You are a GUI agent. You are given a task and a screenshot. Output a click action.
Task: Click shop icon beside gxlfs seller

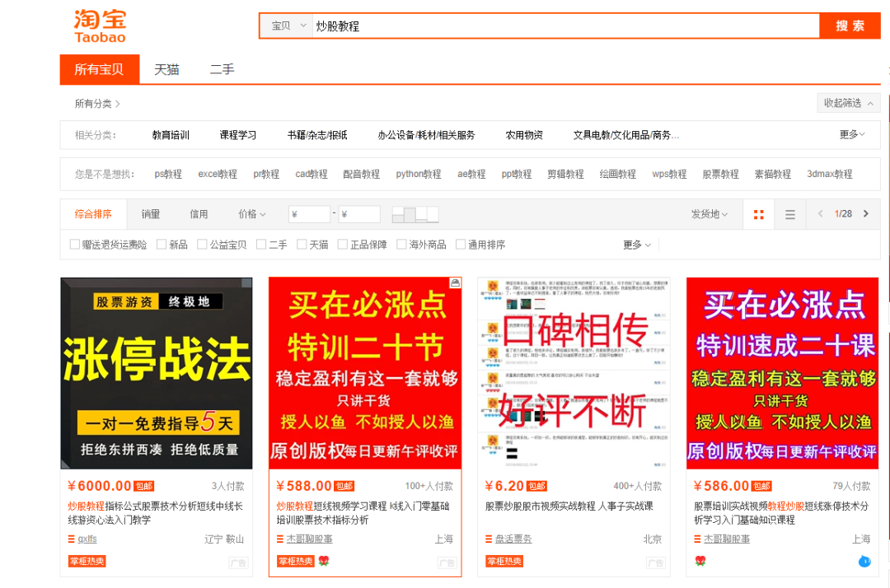coord(72,539)
